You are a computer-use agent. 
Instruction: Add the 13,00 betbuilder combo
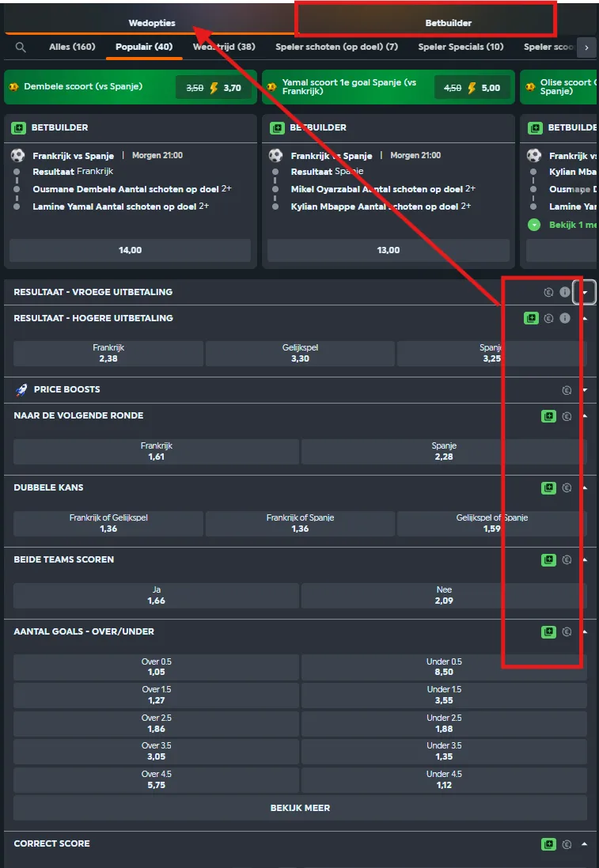[x=388, y=250]
